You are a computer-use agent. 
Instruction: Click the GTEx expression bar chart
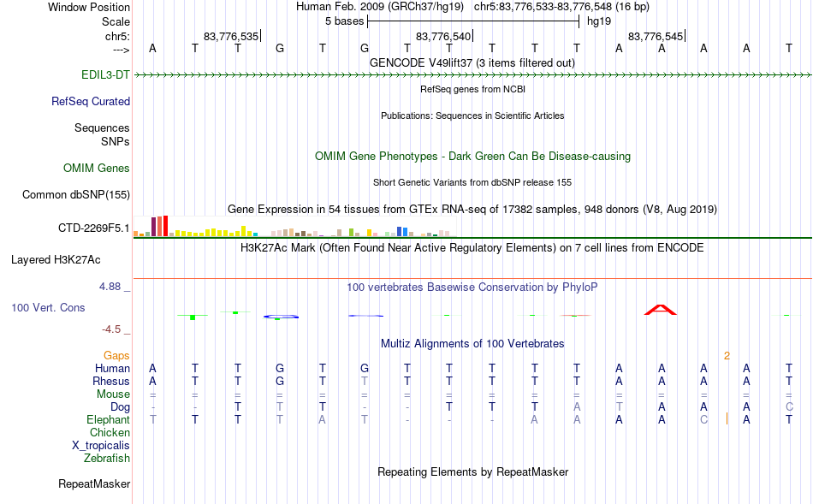pos(294,227)
